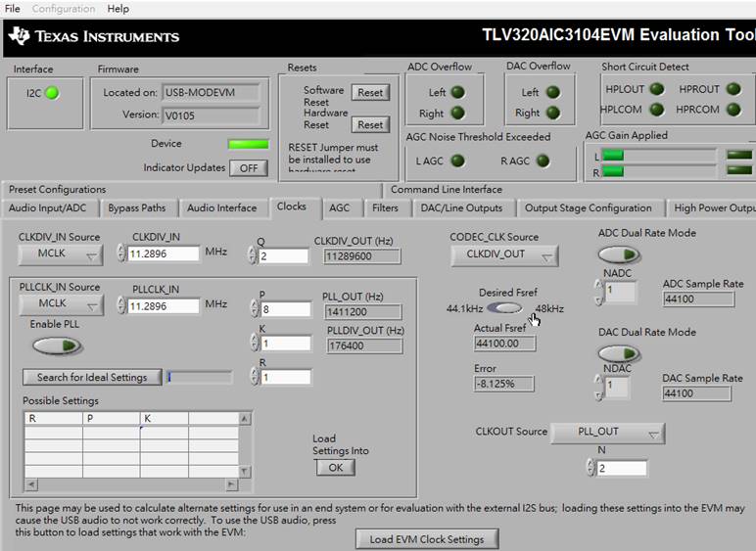Click the AGC Gain Applied R meter
The width and height of the screenshot is (756, 551).
[x=659, y=171]
